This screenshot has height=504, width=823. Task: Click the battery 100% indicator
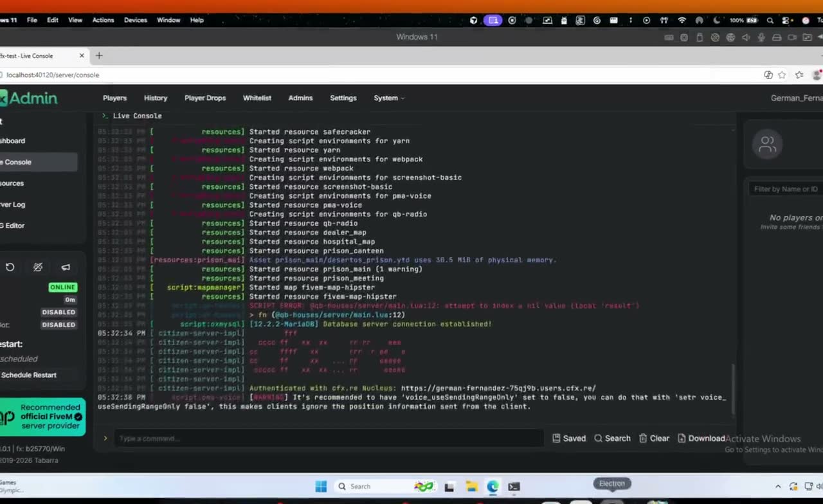744,21
